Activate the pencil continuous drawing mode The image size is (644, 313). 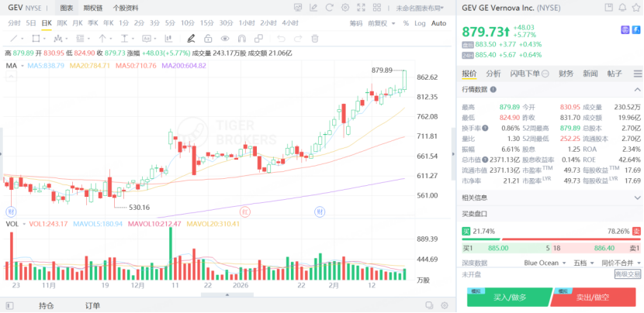tap(191, 39)
